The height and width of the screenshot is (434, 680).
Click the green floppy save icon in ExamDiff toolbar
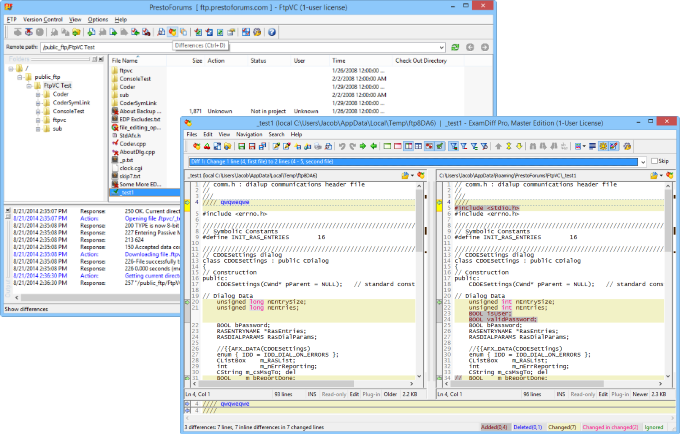click(x=242, y=147)
